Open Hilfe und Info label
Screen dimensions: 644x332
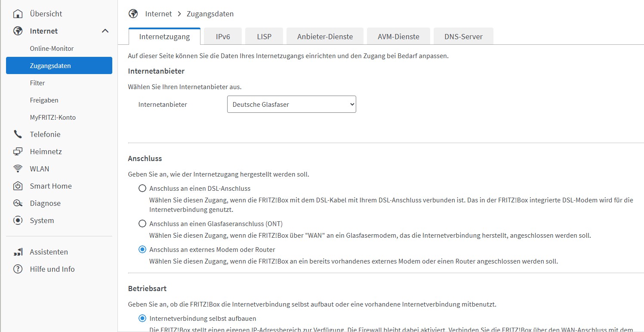[x=52, y=269]
